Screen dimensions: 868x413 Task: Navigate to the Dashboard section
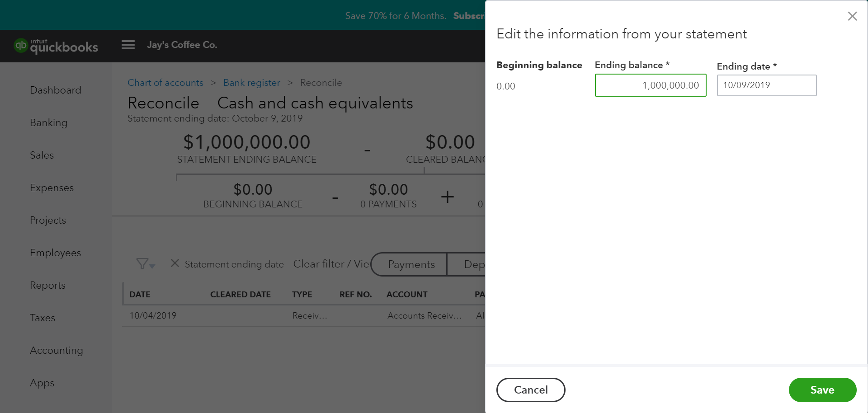(x=56, y=90)
